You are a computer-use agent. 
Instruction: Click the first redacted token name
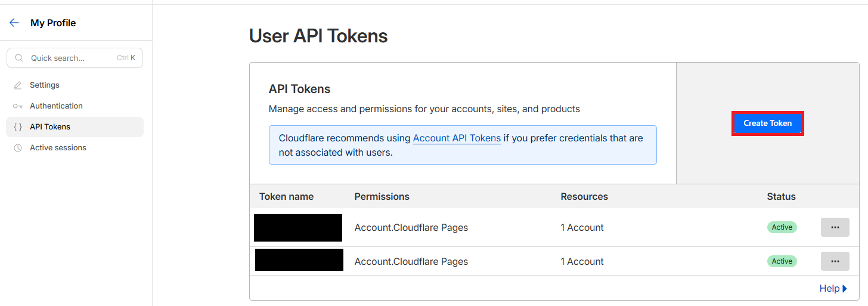(x=298, y=228)
